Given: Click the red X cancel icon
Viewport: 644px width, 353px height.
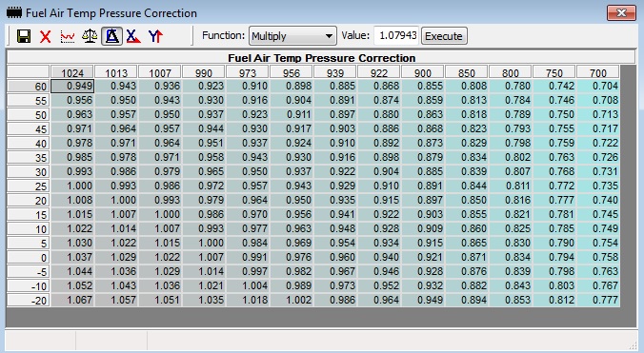Looking at the screenshot, I should point(46,36).
